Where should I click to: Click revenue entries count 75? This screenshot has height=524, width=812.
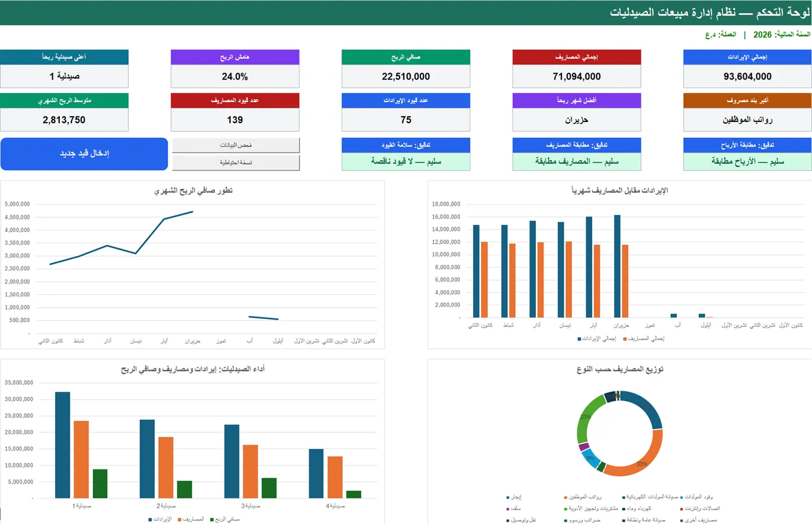pos(406,120)
